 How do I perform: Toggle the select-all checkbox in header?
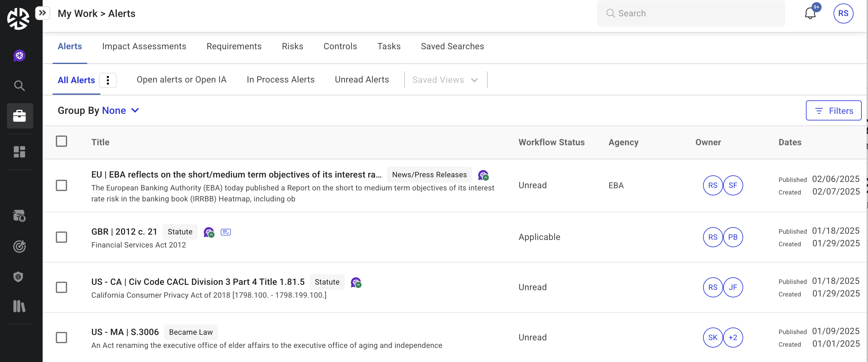pos(61,141)
